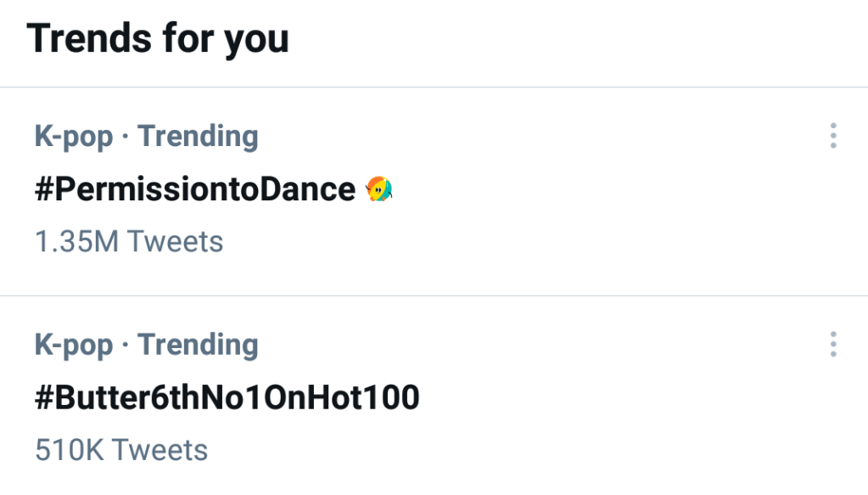
Task: Open the #PermissiontoDance hashtag
Action: (194, 189)
